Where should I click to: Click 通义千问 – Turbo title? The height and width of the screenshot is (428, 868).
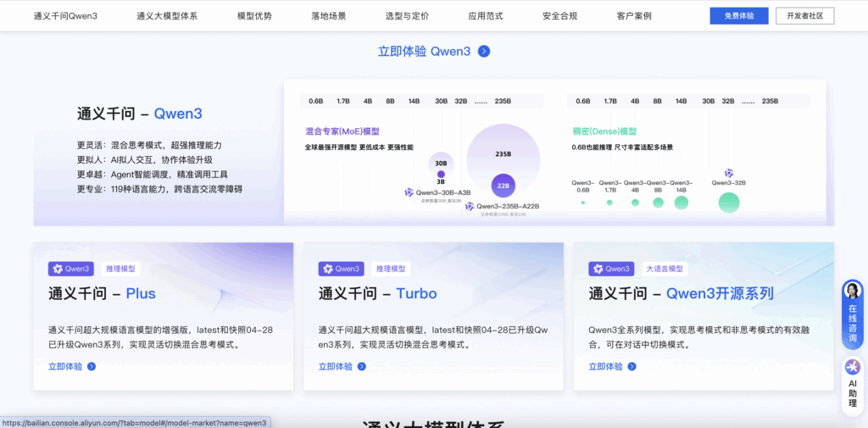pyautogui.click(x=377, y=293)
